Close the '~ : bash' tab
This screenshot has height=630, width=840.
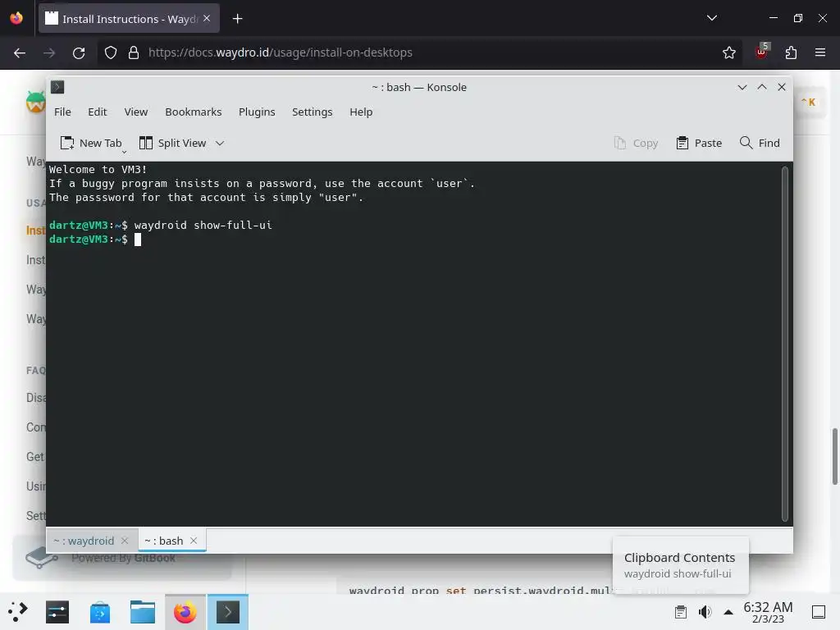pyautogui.click(x=194, y=541)
